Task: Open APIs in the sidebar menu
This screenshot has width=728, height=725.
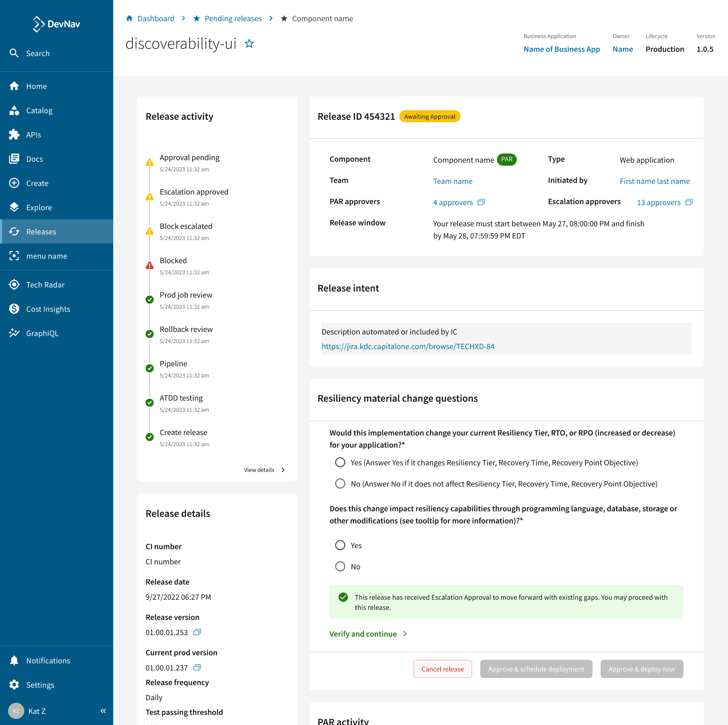Action: pyautogui.click(x=56, y=135)
